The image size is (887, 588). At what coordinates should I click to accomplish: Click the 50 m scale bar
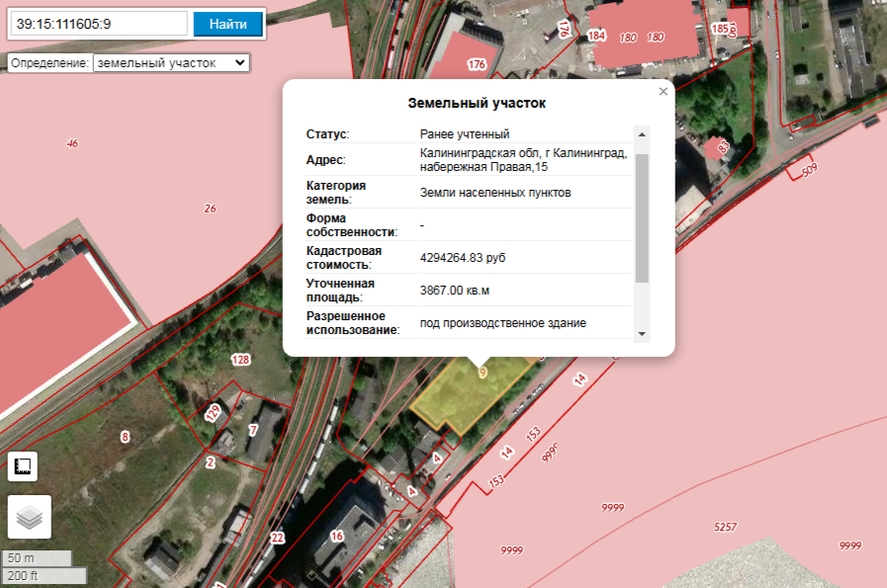pyautogui.click(x=37, y=558)
